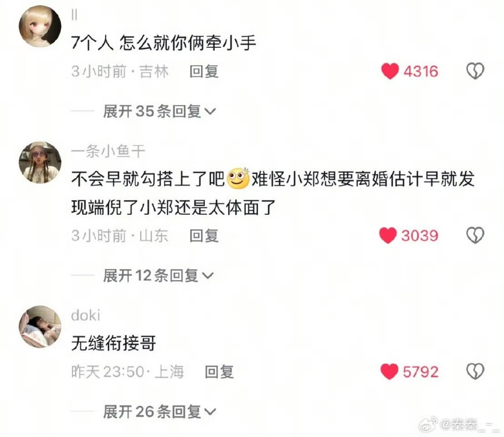Dislike the 7个人 comment with broken heart
This screenshot has height=437, width=504.
[475, 71]
